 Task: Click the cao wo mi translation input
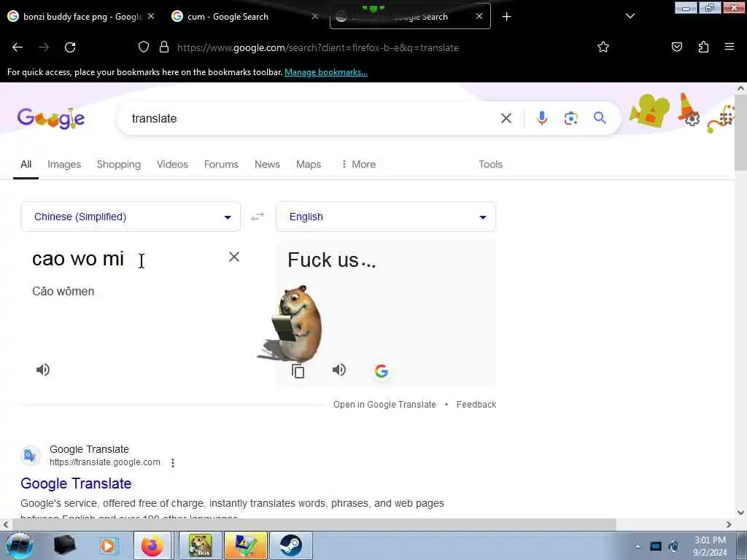(77, 259)
